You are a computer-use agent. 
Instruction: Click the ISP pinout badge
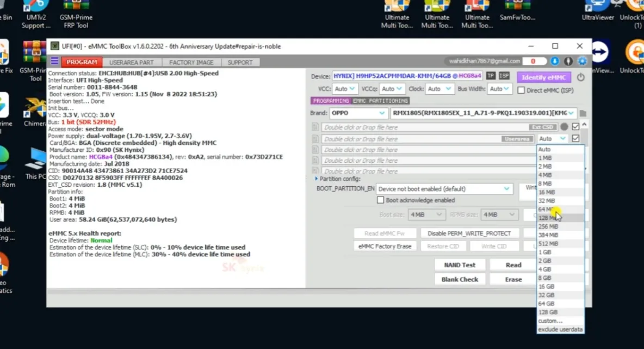coord(504,76)
